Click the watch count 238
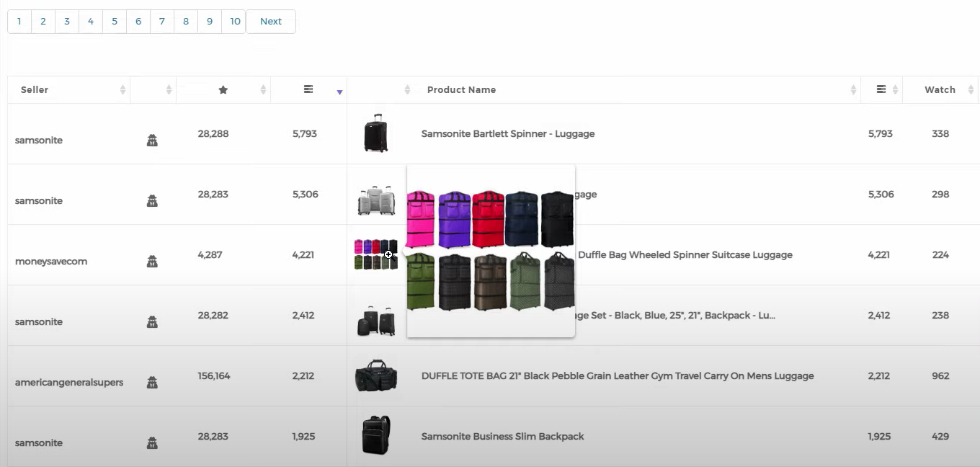This screenshot has height=467, width=980. tap(940, 315)
